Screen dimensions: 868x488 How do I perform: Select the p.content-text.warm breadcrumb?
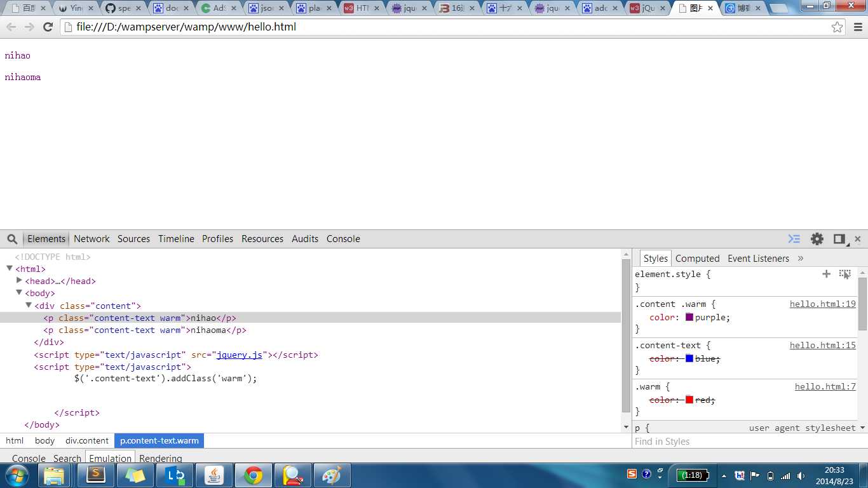click(159, 440)
